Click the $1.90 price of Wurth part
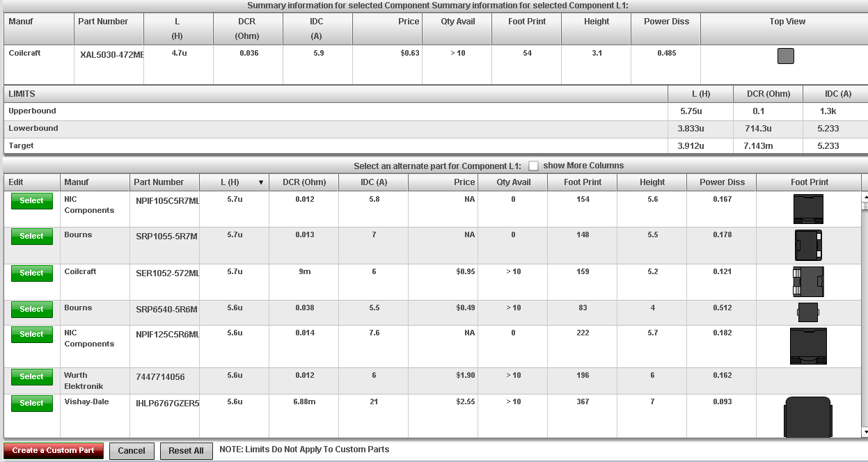 466,375
